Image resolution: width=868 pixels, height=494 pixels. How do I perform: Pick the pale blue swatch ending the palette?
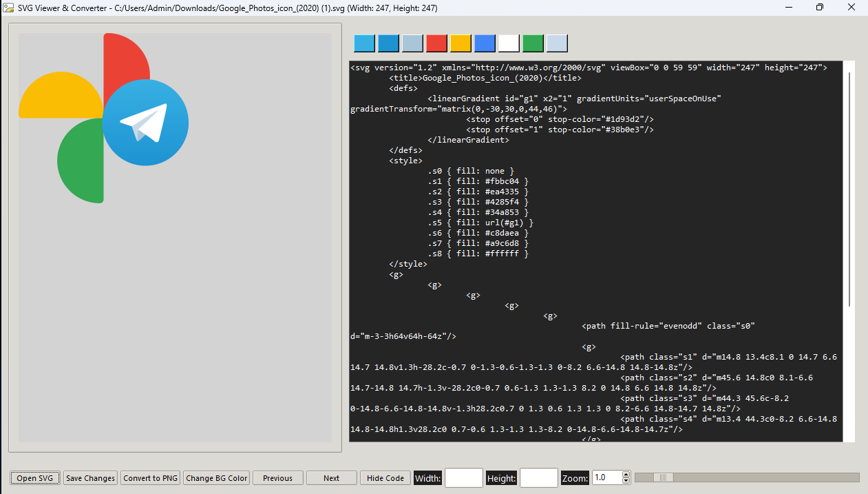pos(557,43)
